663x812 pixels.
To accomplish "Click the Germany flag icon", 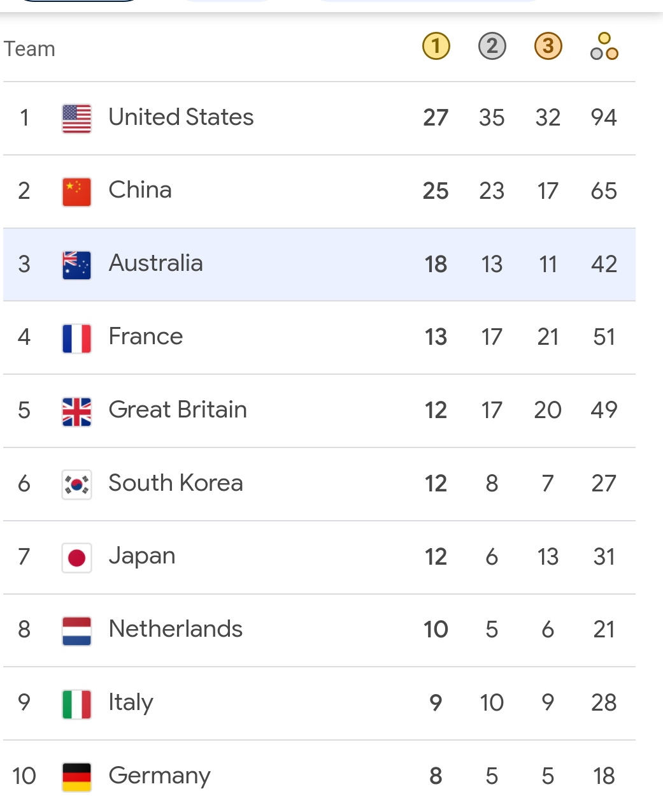I will [x=76, y=777].
